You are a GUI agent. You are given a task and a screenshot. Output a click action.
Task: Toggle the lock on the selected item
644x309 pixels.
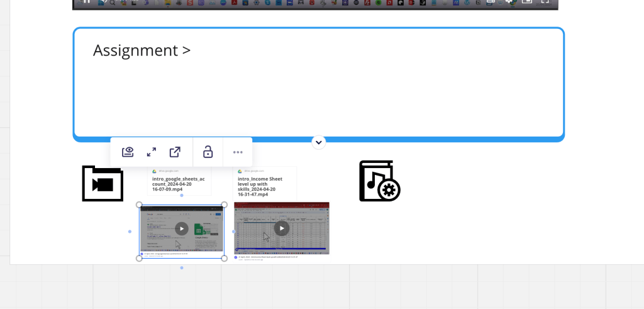tap(208, 152)
